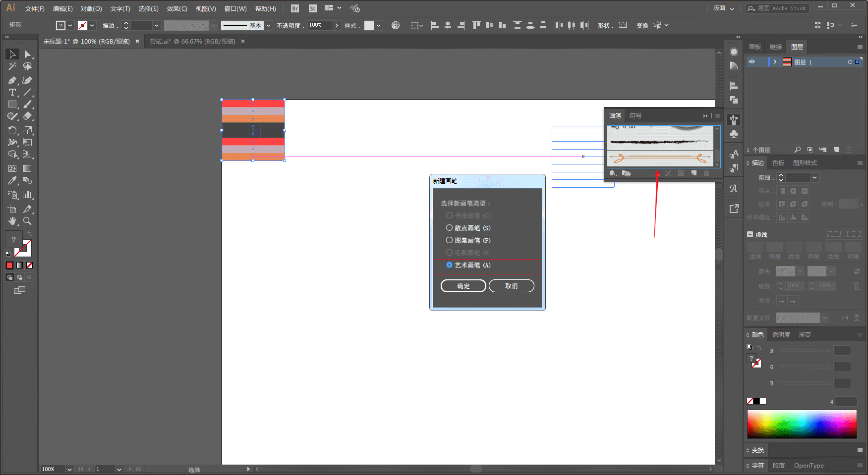Select the Selection (arrow) tool
Image resolution: width=868 pixels, height=475 pixels.
tap(12, 54)
